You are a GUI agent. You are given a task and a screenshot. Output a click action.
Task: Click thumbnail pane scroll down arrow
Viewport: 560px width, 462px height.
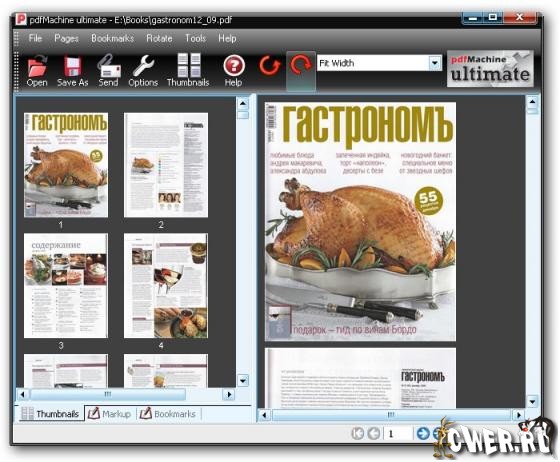coord(243,381)
